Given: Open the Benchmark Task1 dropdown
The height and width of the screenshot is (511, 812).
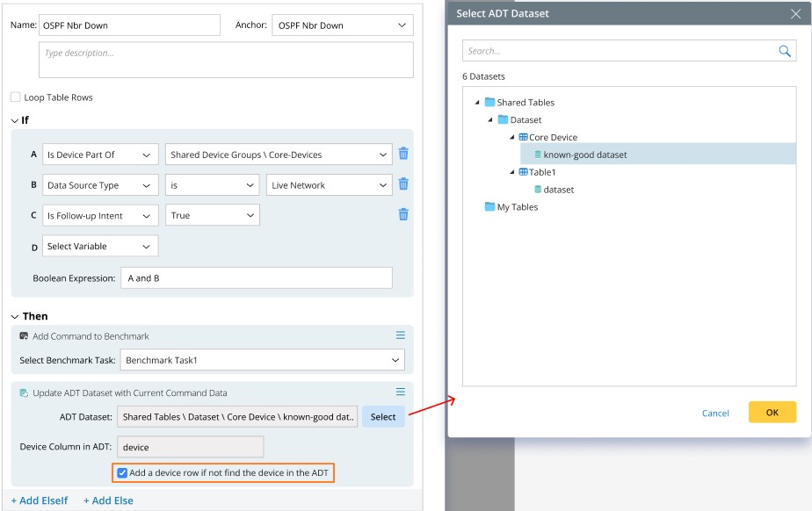Looking at the screenshot, I should (263, 360).
